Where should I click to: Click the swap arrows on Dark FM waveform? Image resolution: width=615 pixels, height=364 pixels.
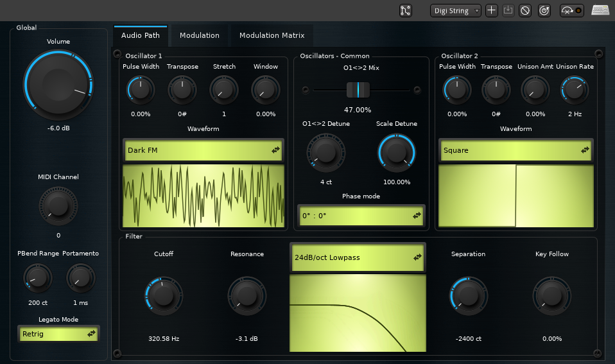(276, 150)
